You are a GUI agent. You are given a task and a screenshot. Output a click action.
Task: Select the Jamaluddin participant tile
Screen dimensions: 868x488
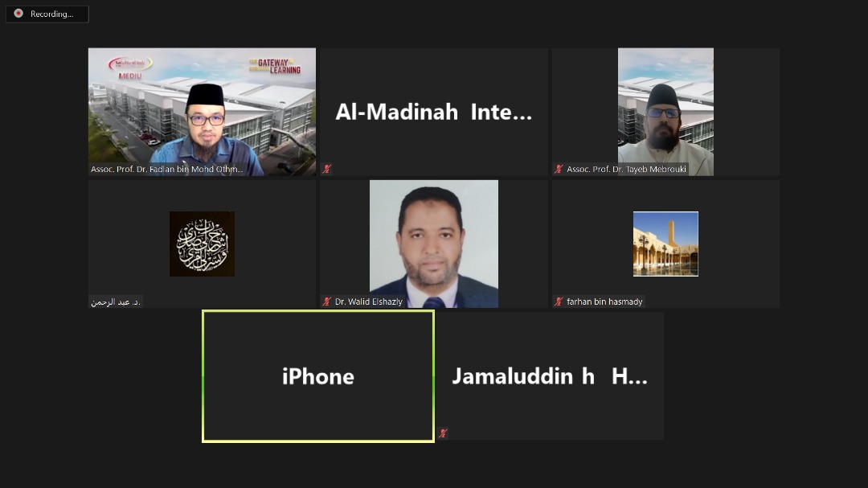[x=550, y=376]
